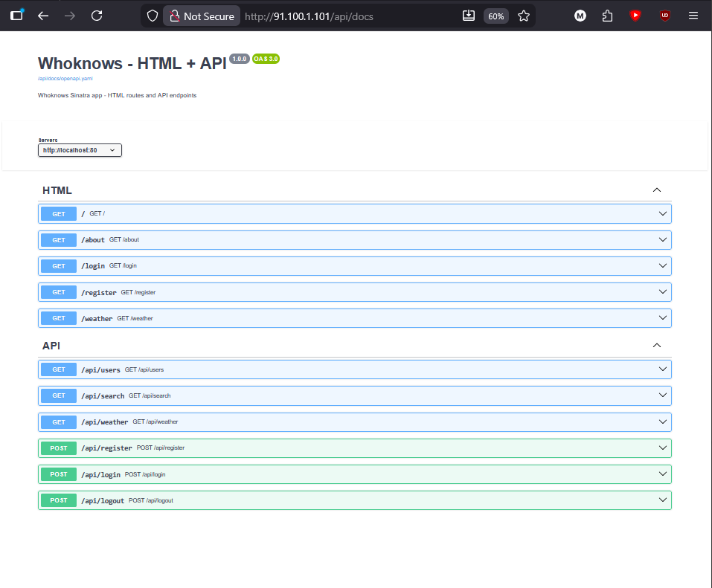Click the red play button extension icon
712x588 pixels.
pos(635,16)
